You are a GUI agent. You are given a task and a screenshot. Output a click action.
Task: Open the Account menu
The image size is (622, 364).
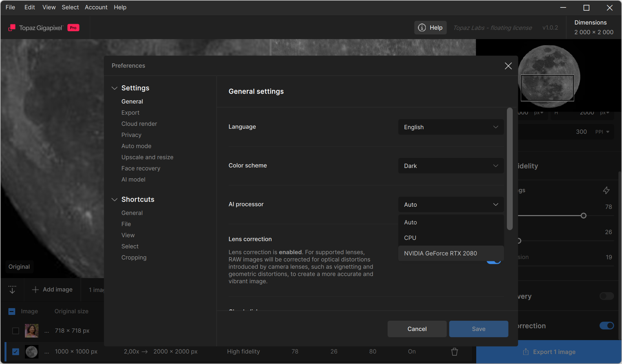tap(96, 7)
